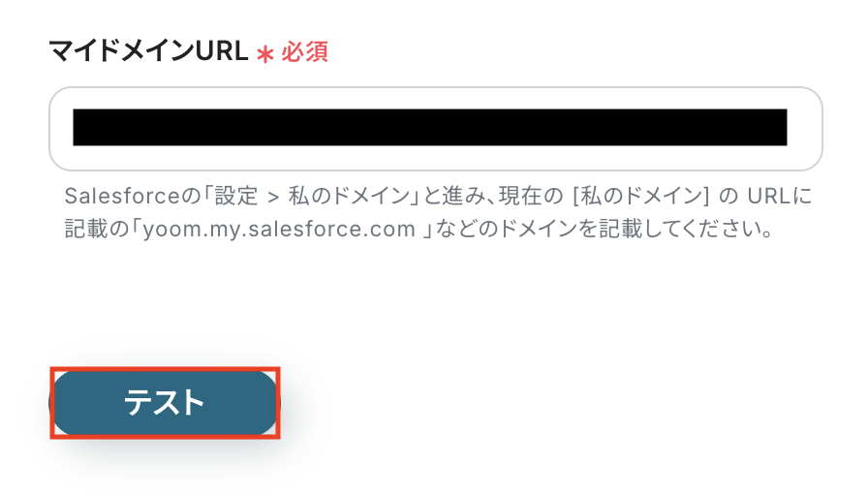
Task: Click 「設定 in the help description
Action: [x=231, y=196]
